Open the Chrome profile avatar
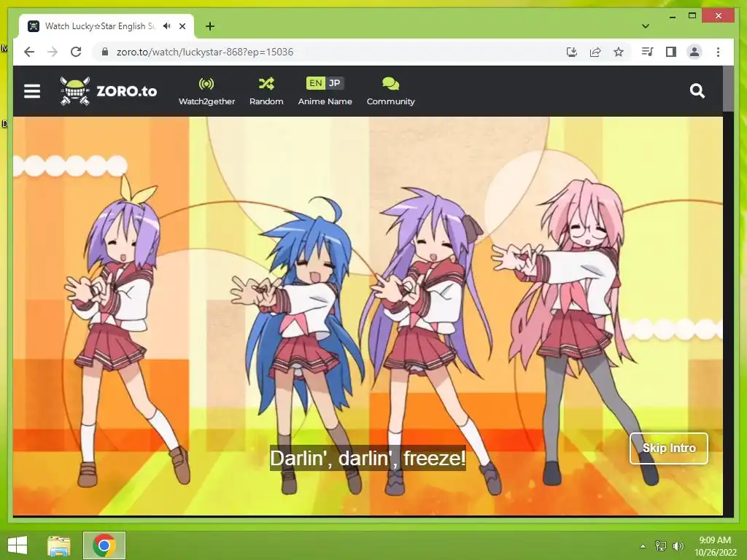 (694, 52)
